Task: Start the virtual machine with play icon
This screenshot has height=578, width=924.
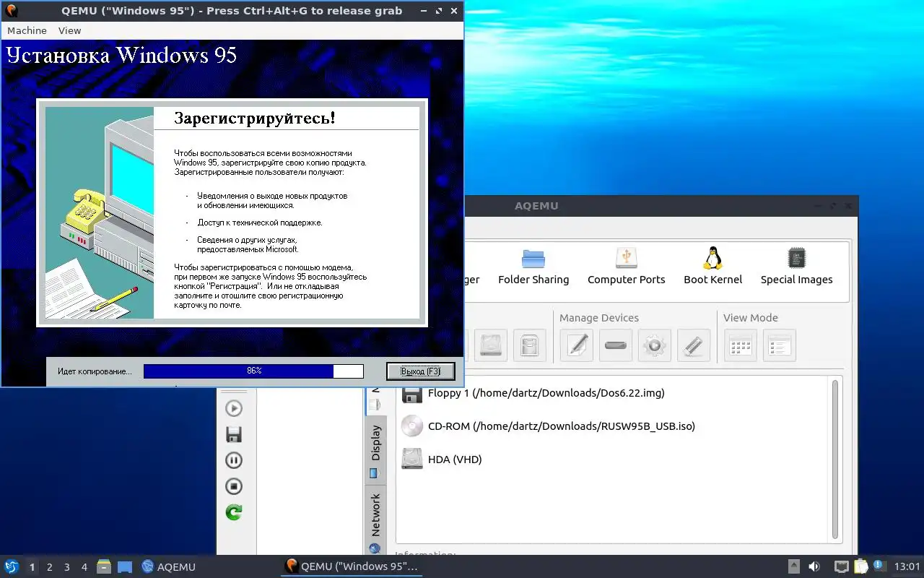Action: pyautogui.click(x=234, y=408)
